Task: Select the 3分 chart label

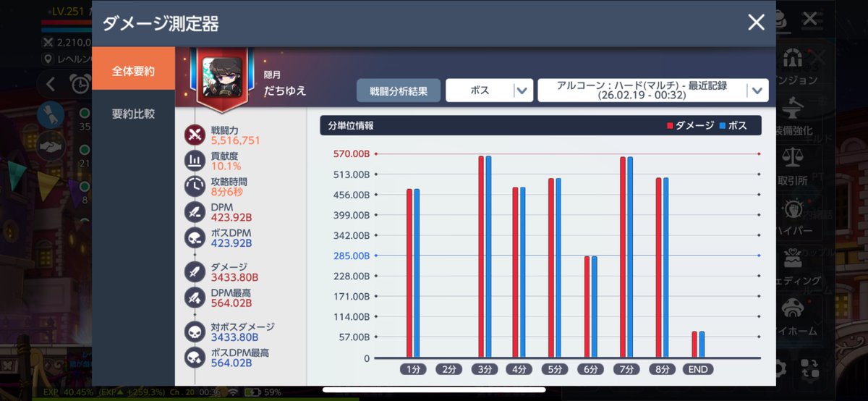Action: point(484,369)
